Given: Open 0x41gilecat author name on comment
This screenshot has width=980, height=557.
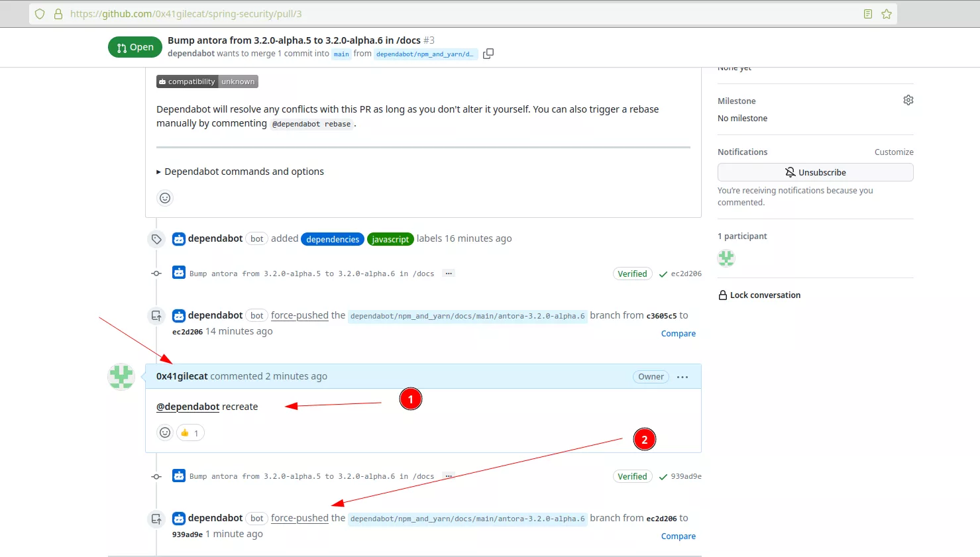Looking at the screenshot, I should 182,376.
